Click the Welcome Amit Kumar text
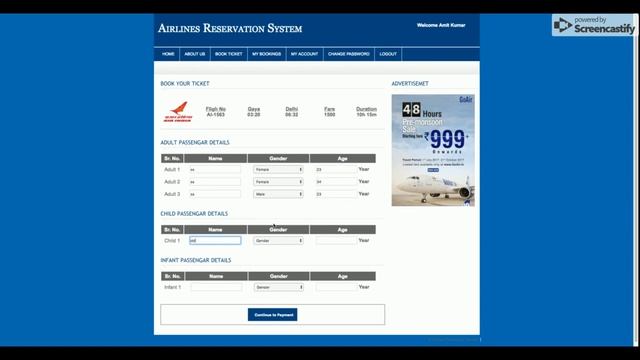 coord(441,25)
